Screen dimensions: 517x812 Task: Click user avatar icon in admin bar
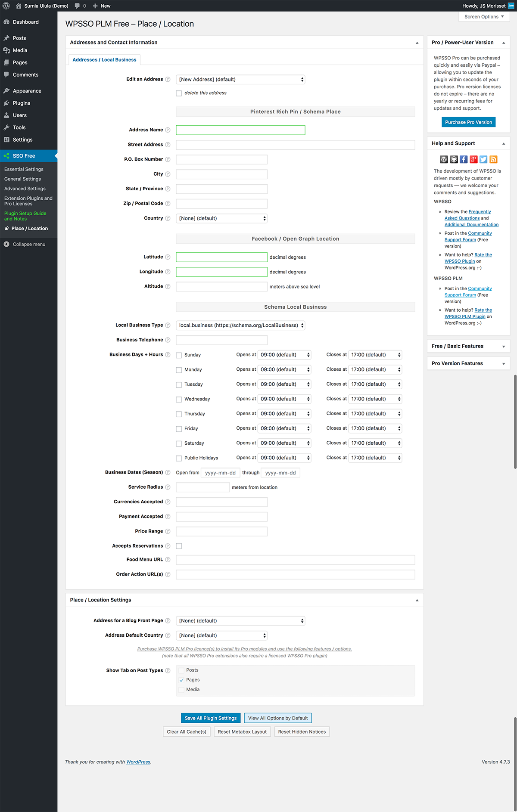pyautogui.click(x=511, y=6)
